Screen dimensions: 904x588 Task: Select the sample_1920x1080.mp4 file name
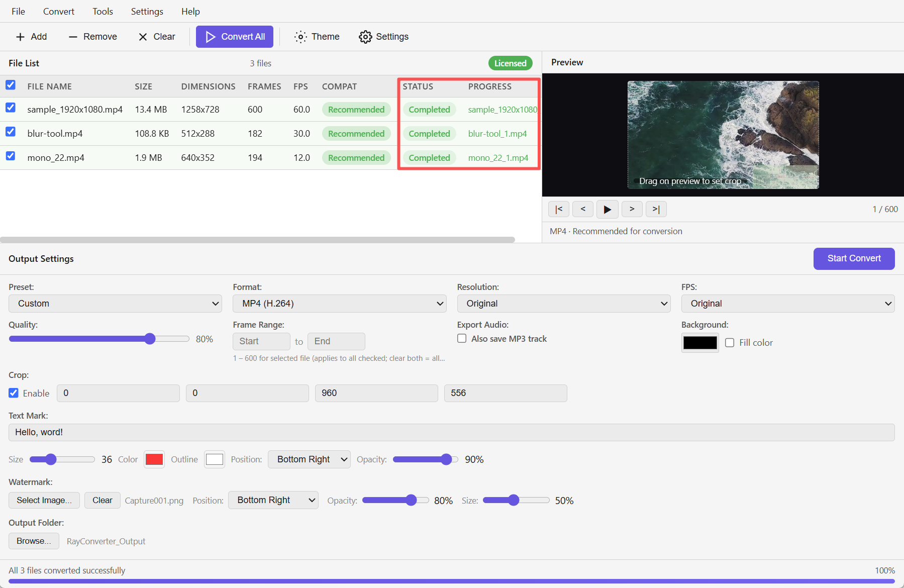coord(75,110)
